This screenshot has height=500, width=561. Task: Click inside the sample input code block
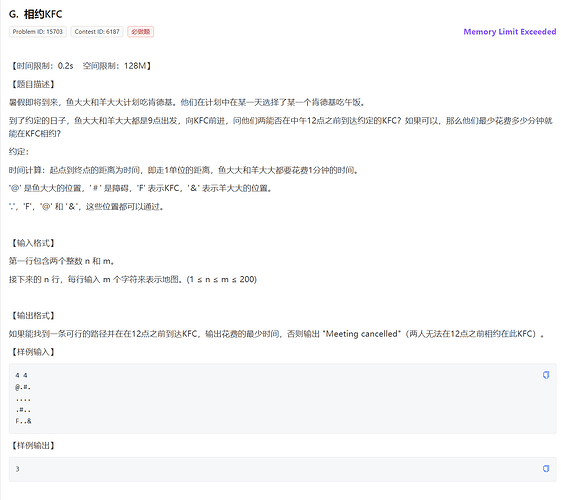283,398
